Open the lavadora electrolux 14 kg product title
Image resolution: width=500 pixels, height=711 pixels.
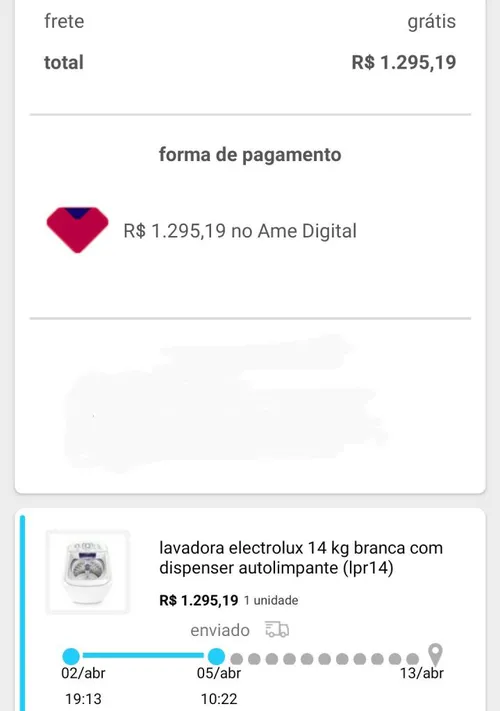pos(301,557)
